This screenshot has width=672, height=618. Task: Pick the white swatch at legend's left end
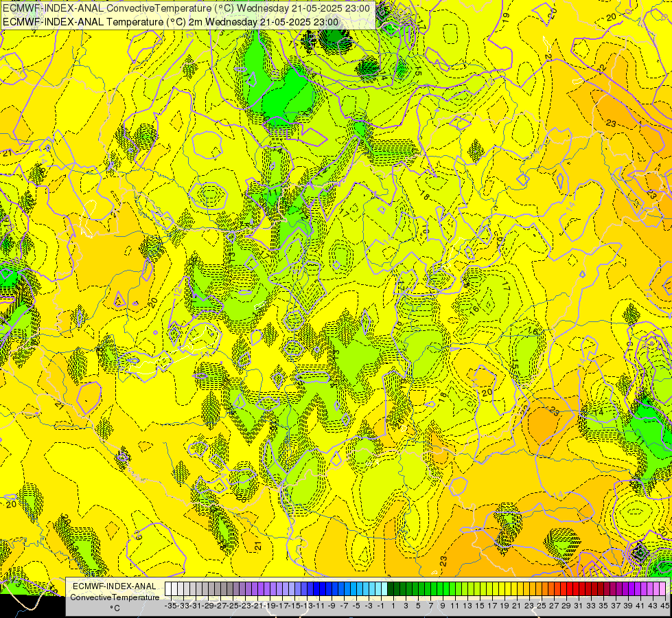tap(168, 589)
